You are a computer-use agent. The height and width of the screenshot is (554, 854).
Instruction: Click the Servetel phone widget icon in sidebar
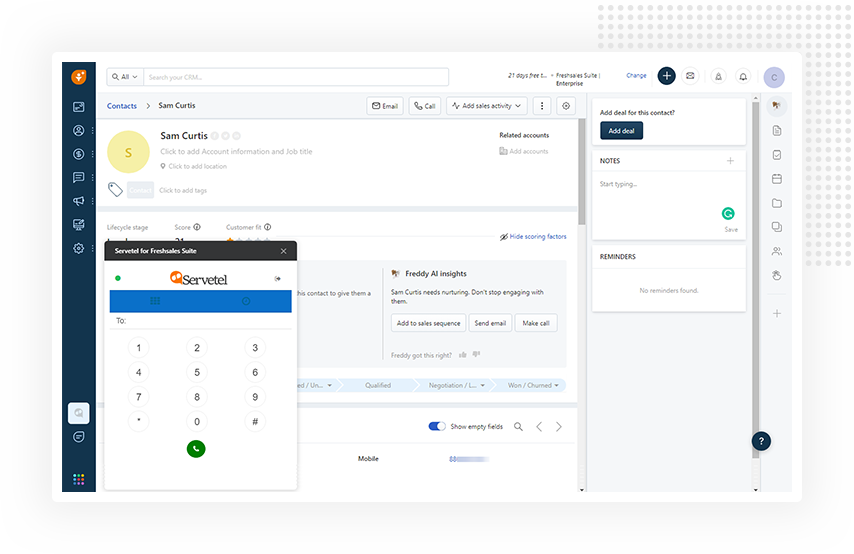tap(78, 413)
